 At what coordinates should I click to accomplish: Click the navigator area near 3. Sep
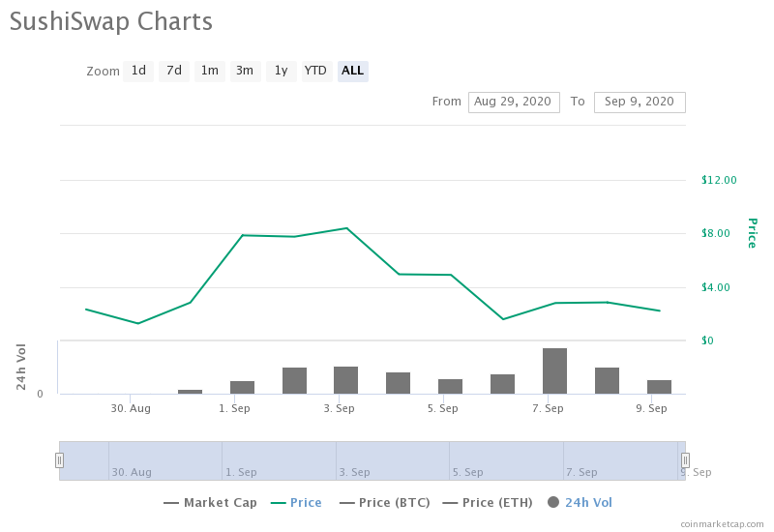(354, 472)
